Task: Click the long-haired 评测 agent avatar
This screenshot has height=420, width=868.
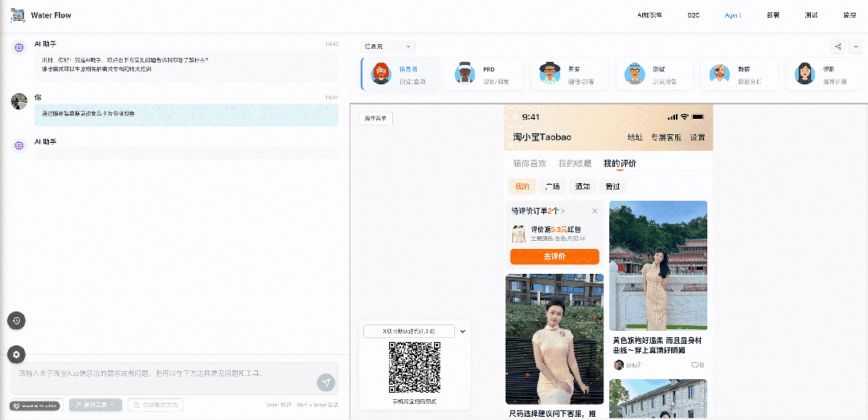Action: coord(805,73)
